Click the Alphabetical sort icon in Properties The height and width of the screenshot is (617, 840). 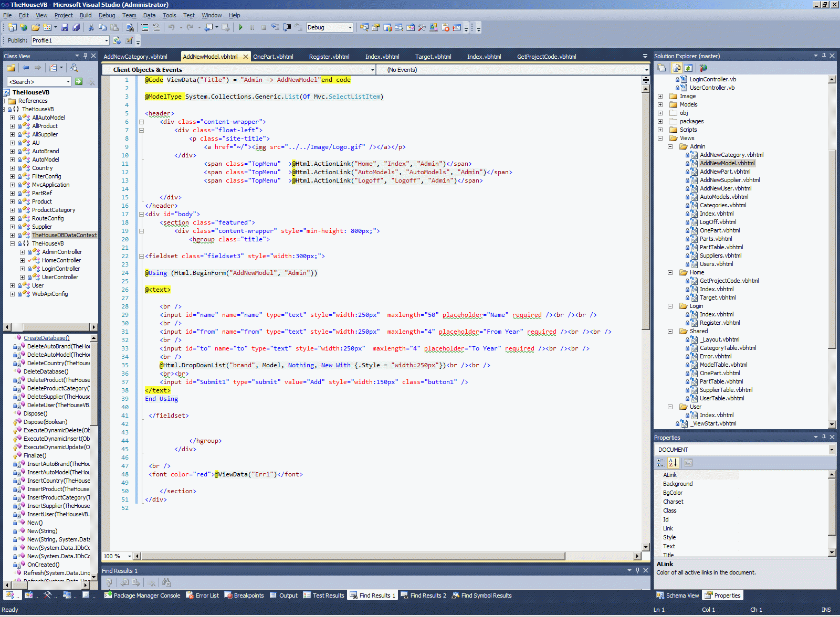click(673, 463)
